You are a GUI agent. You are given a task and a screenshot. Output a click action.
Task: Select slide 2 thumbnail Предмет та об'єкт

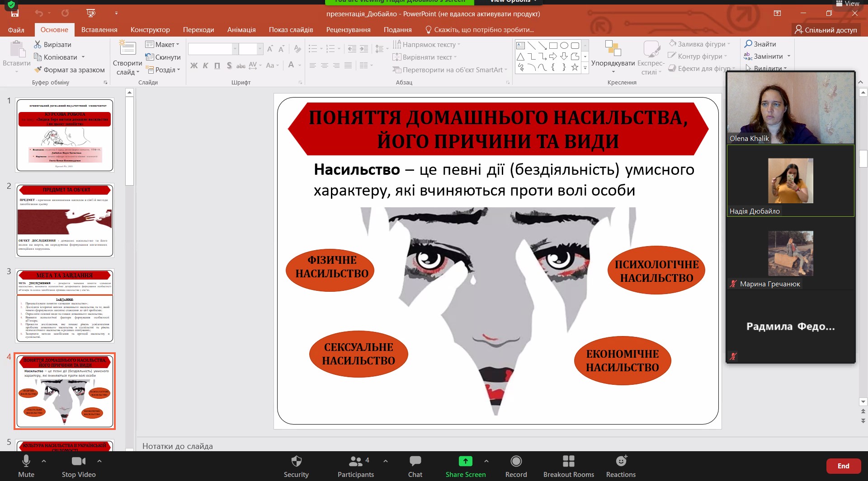click(x=65, y=220)
